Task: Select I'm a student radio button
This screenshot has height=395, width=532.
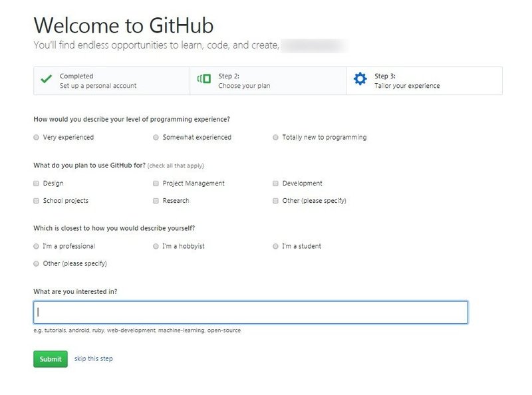Action: [x=275, y=246]
